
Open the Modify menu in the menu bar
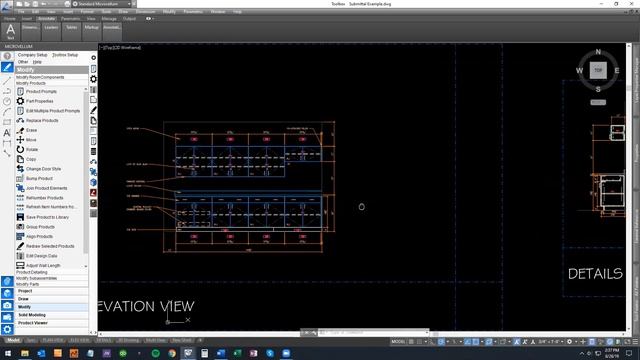[x=169, y=12]
